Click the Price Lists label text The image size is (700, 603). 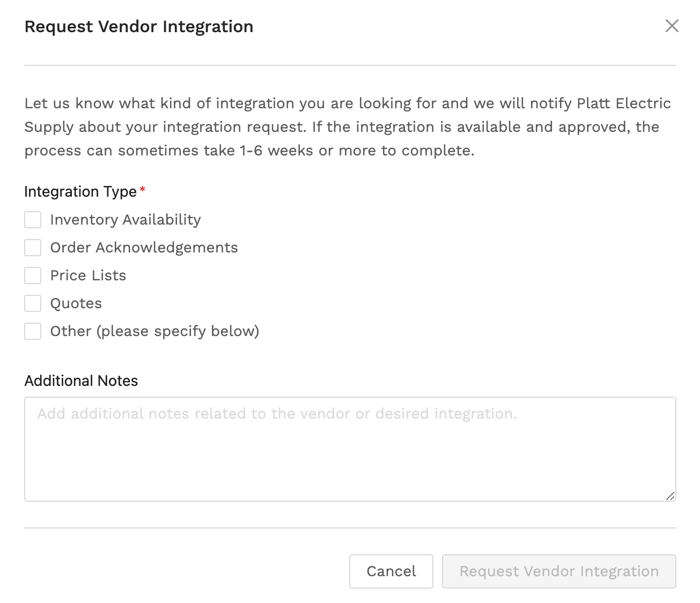pos(88,276)
